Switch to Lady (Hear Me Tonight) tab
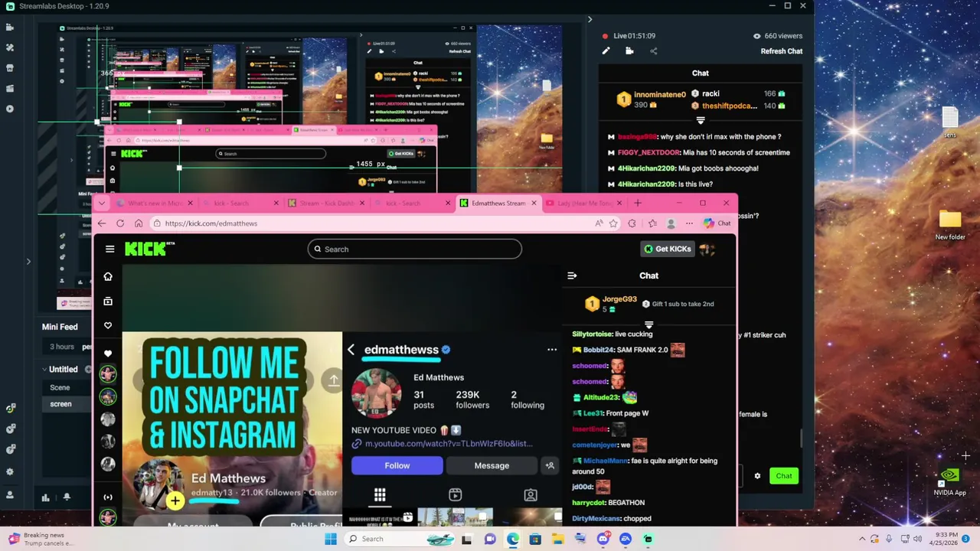The height and width of the screenshot is (551, 980). point(584,203)
